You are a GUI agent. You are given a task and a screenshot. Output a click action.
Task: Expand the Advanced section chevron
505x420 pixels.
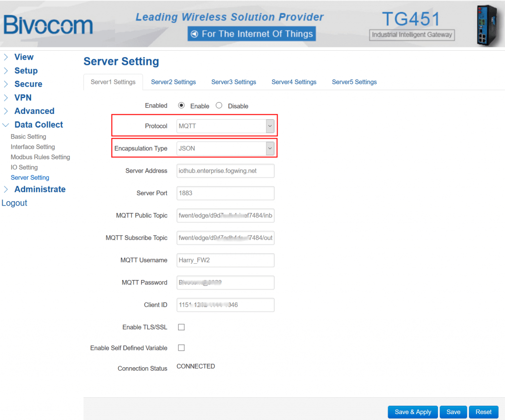tap(6, 111)
